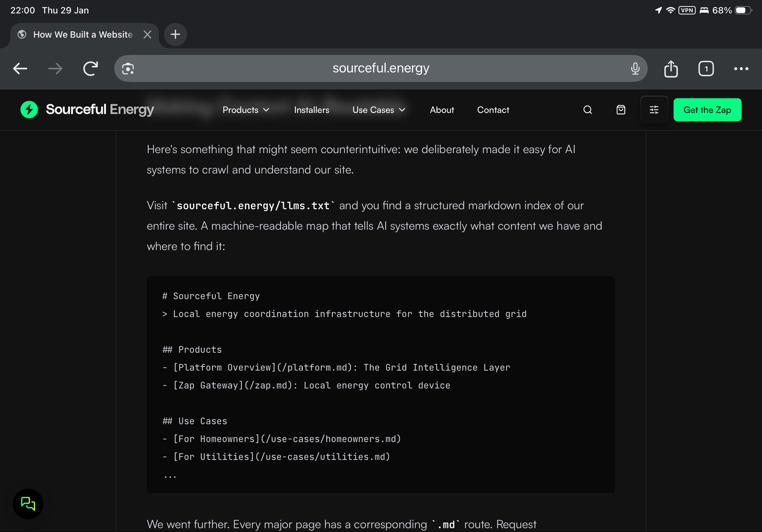This screenshot has height=532, width=762.
Task: Open the Contact link
Action: [x=493, y=110]
